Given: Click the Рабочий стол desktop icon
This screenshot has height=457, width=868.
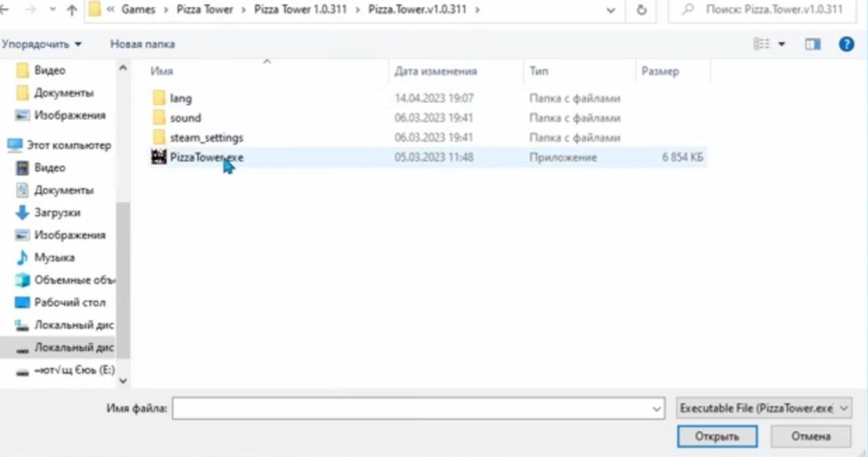Looking at the screenshot, I should click(22, 303).
